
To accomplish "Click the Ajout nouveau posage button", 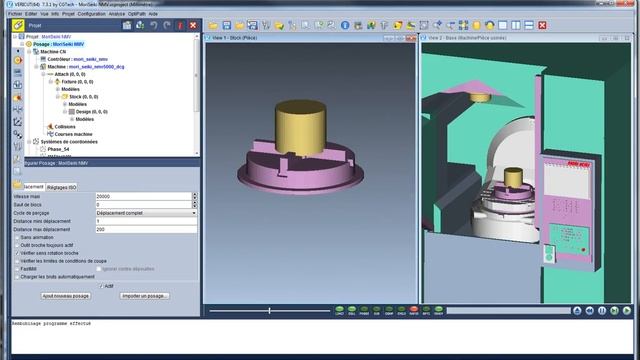I will pyautogui.click(x=66, y=296).
